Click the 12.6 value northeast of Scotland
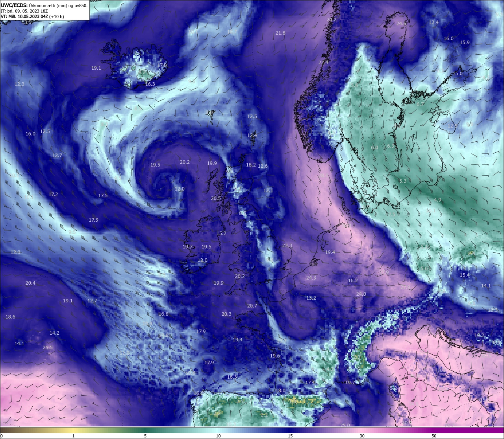The height and width of the screenshot is (439, 504). (x=263, y=166)
